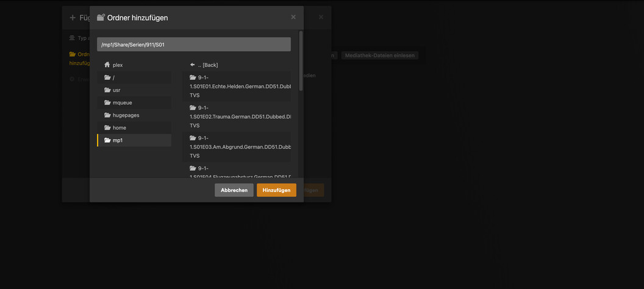Click folder icon of S01E01 entry
This screenshot has height=289, width=644.
193,77
